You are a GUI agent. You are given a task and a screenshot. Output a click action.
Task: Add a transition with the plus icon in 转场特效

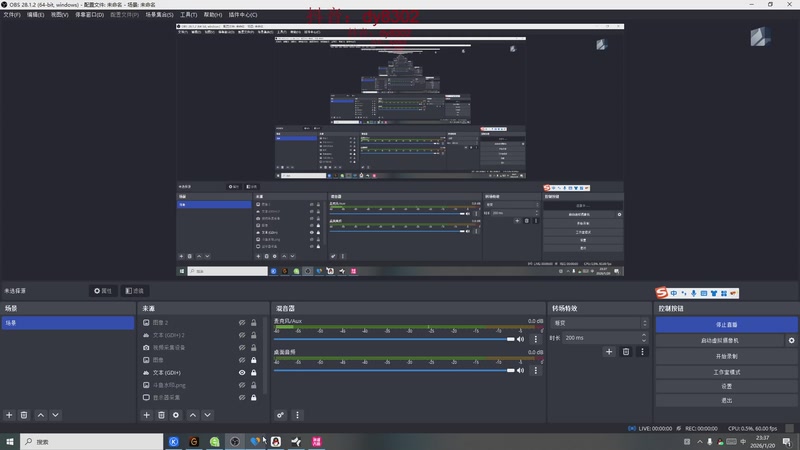[609, 352]
